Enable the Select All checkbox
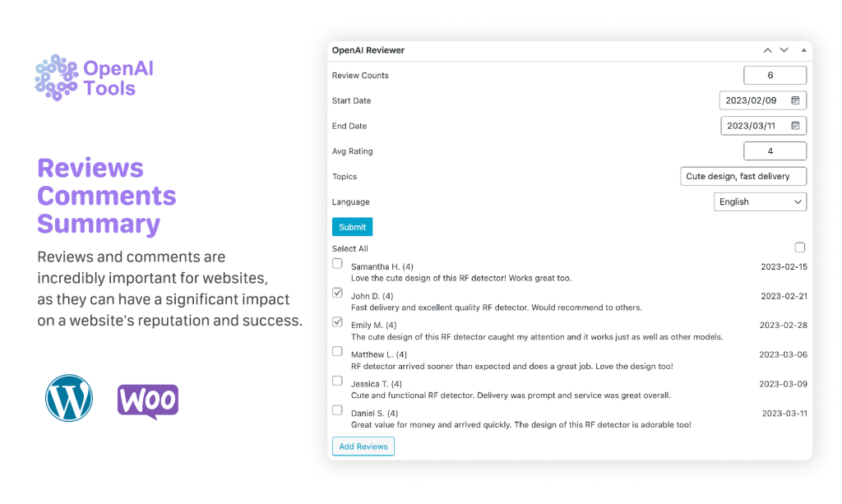842x504 pixels. click(799, 247)
